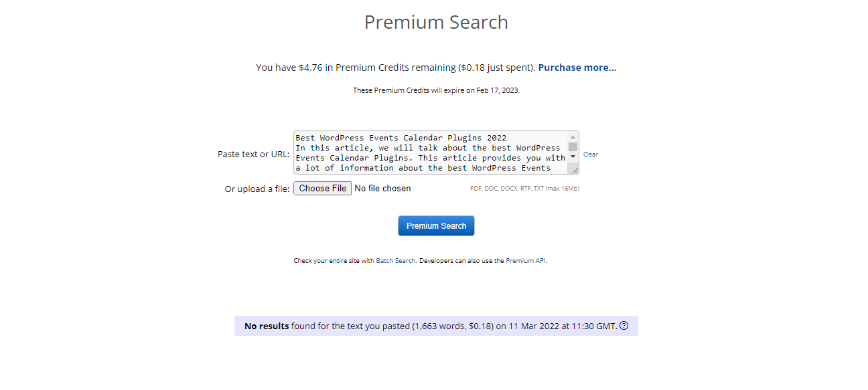Open the Batch Search link
The width and height of the screenshot is (868, 390).
(396, 261)
